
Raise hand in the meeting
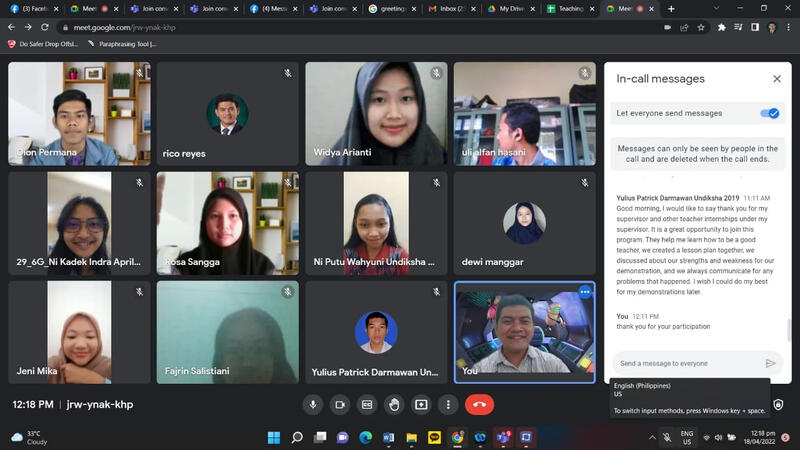(x=394, y=404)
